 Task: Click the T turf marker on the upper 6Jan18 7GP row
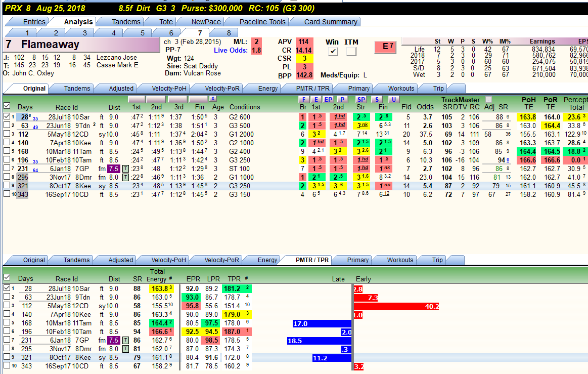(125, 169)
